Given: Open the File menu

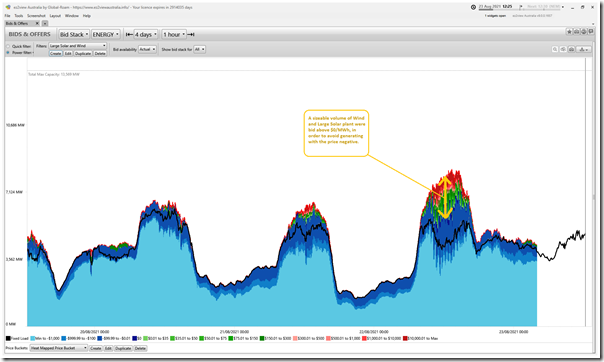Looking at the screenshot, I should pyautogui.click(x=7, y=16).
